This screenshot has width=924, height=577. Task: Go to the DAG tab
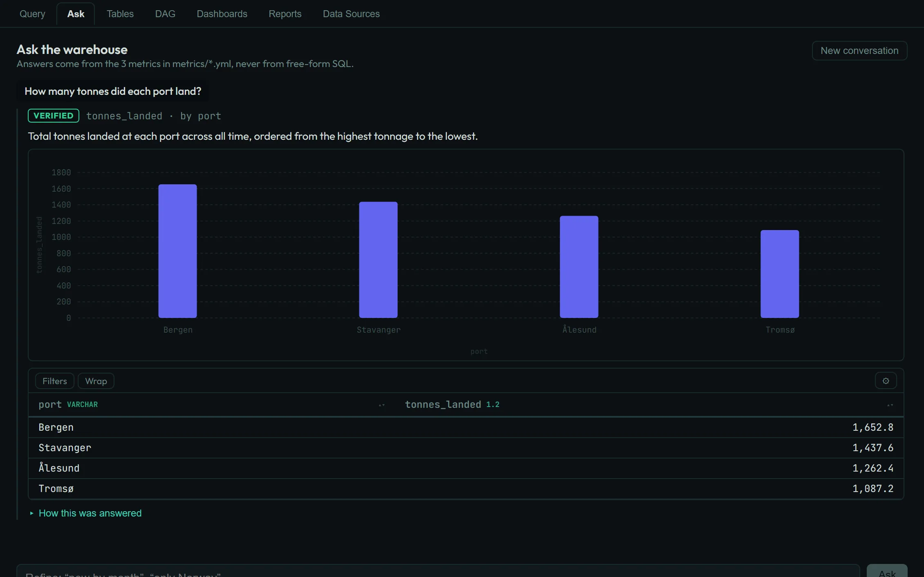pos(165,14)
